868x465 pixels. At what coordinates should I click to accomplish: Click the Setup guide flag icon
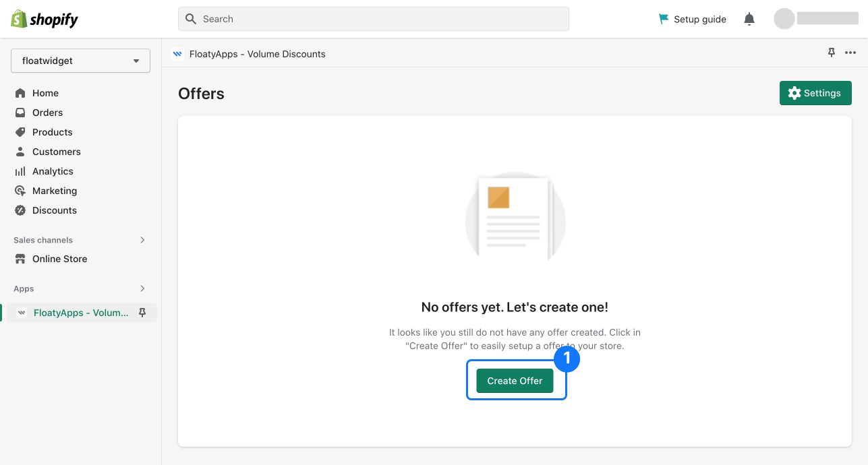click(664, 19)
